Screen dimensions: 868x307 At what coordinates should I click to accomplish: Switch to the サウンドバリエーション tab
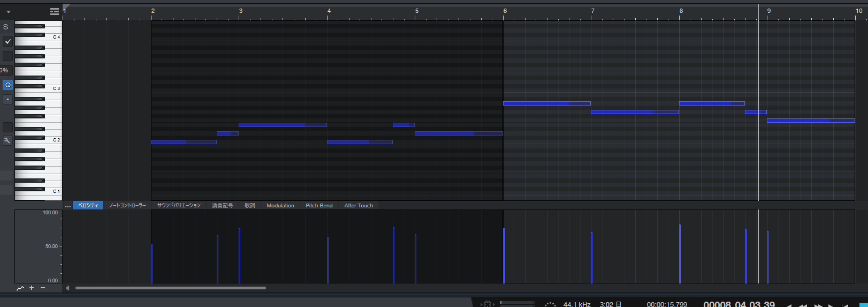pyautogui.click(x=179, y=205)
